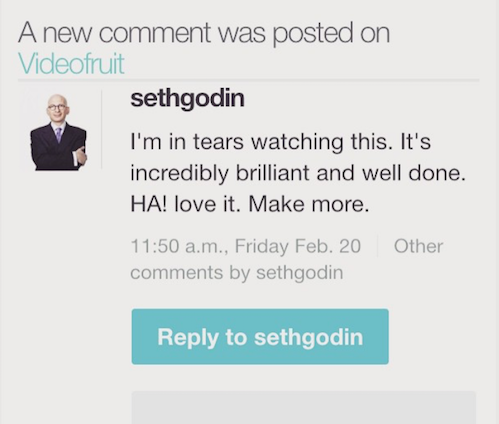The image size is (499, 424).
Task: Click the face in the sethgodin avatar
Action: click(57, 108)
